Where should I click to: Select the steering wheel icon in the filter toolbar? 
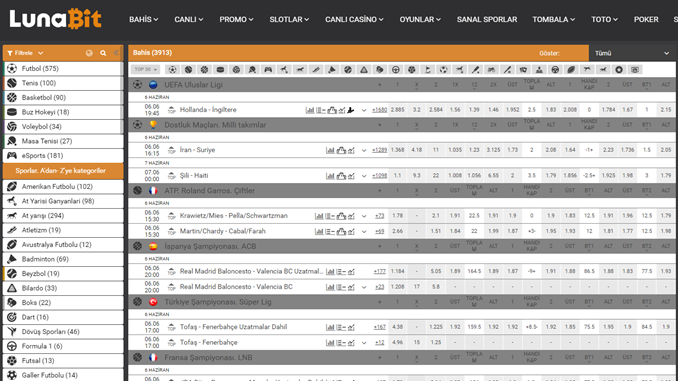pos(396,69)
